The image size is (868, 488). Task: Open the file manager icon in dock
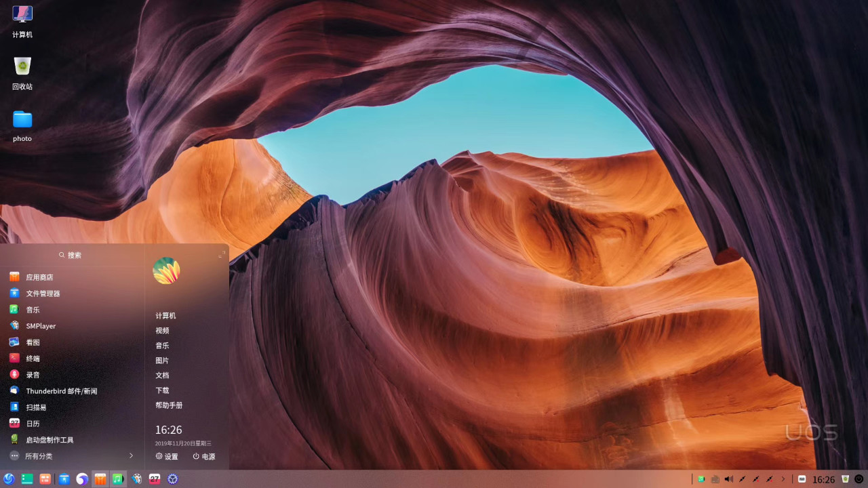pyautogui.click(x=64, y=479)
